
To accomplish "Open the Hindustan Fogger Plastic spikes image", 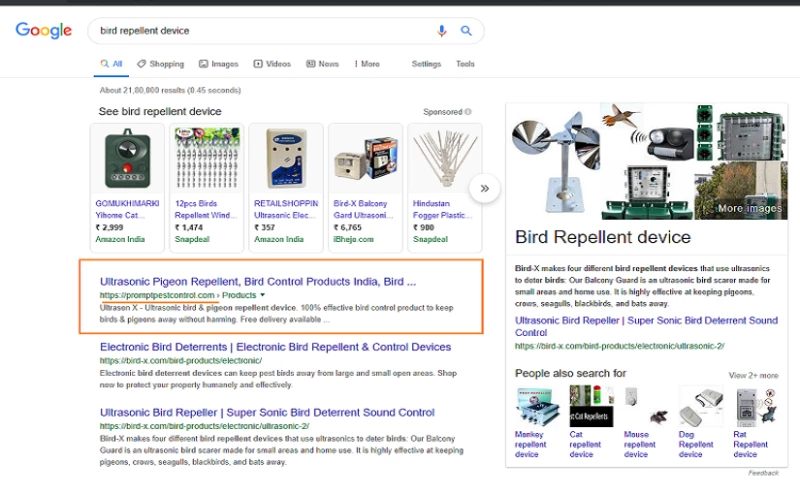I will point(445,159).
